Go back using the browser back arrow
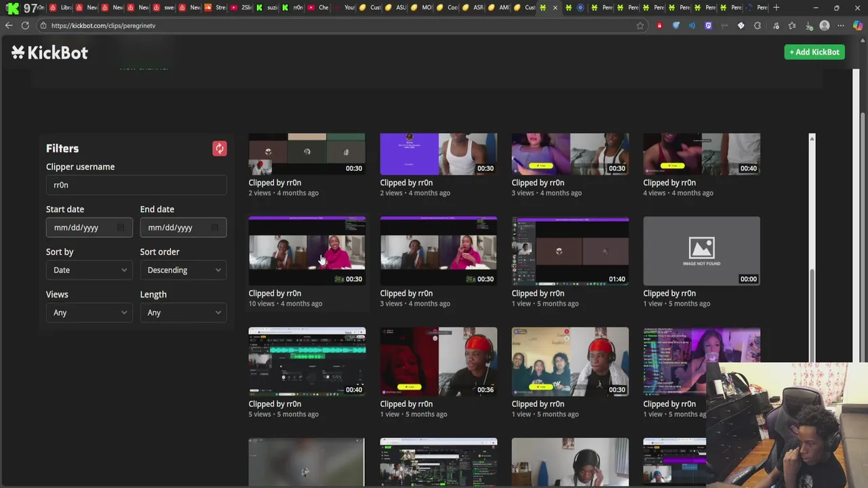This screenshot has height=488, width=868. pos(9,26)
